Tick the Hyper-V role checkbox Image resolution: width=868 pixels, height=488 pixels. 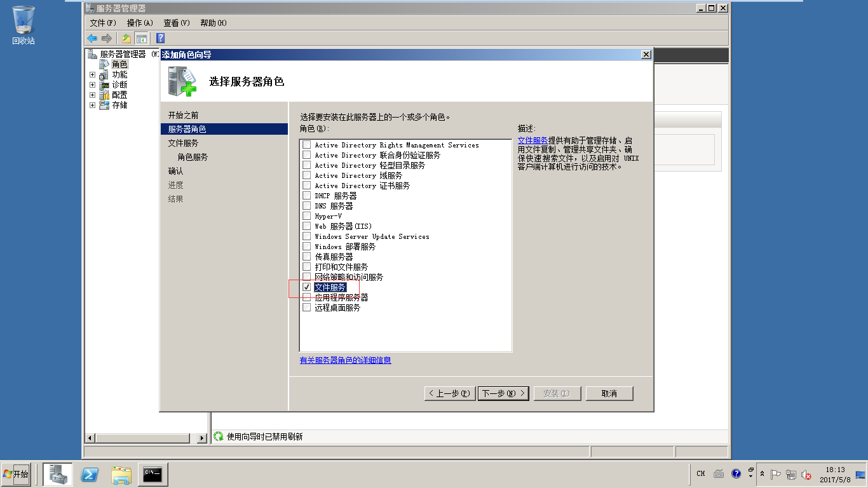[307, 216]
